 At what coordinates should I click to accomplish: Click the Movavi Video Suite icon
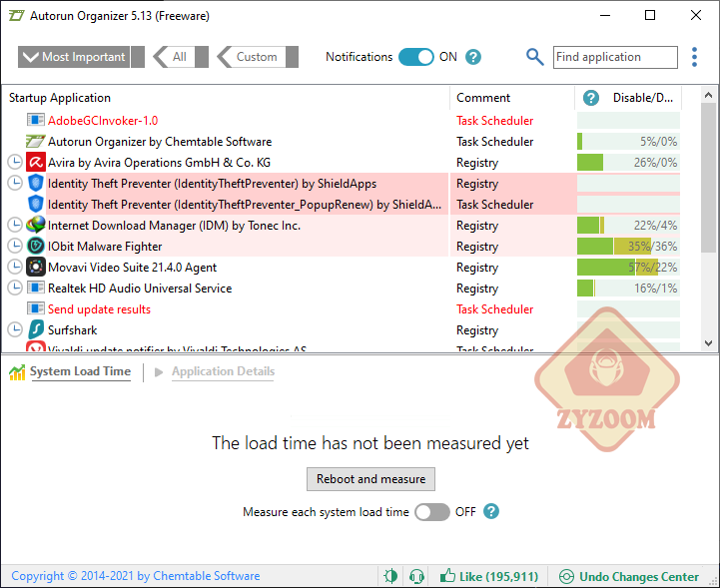pos(35,268)
